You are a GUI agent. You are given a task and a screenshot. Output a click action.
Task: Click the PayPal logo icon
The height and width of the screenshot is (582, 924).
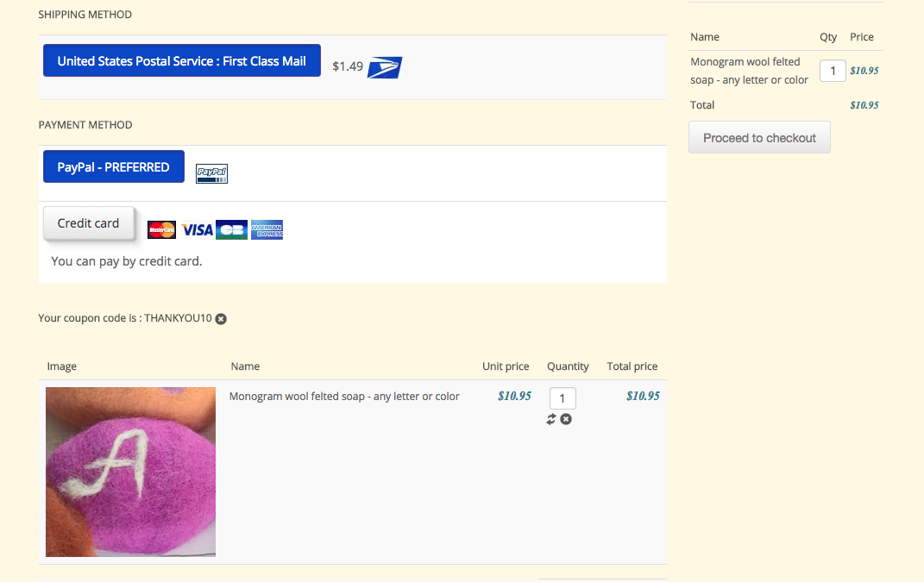[x=211, y=173]
